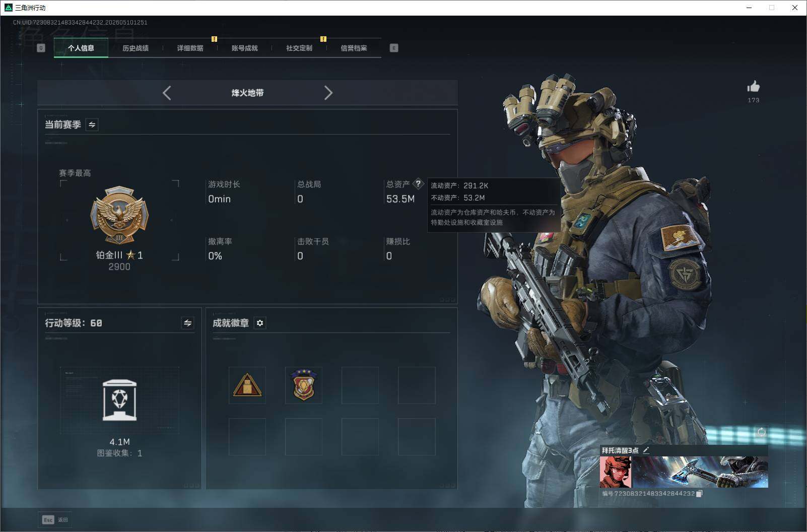Viewport: 807px width, 532px height.
Task: Close the 三角洲行动 window
Action: (795, 8)
